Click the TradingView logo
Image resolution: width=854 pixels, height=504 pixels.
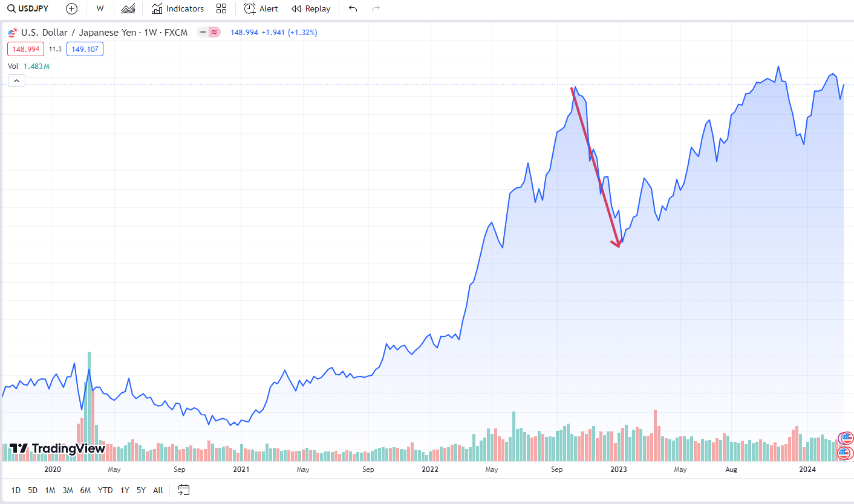coord(57,448)
